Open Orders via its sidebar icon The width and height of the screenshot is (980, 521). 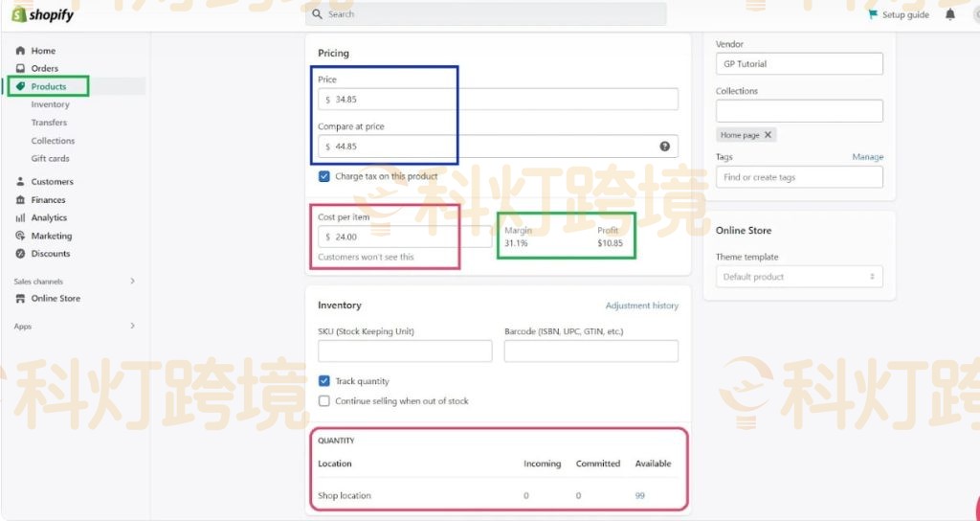click(x=20, y=69)
